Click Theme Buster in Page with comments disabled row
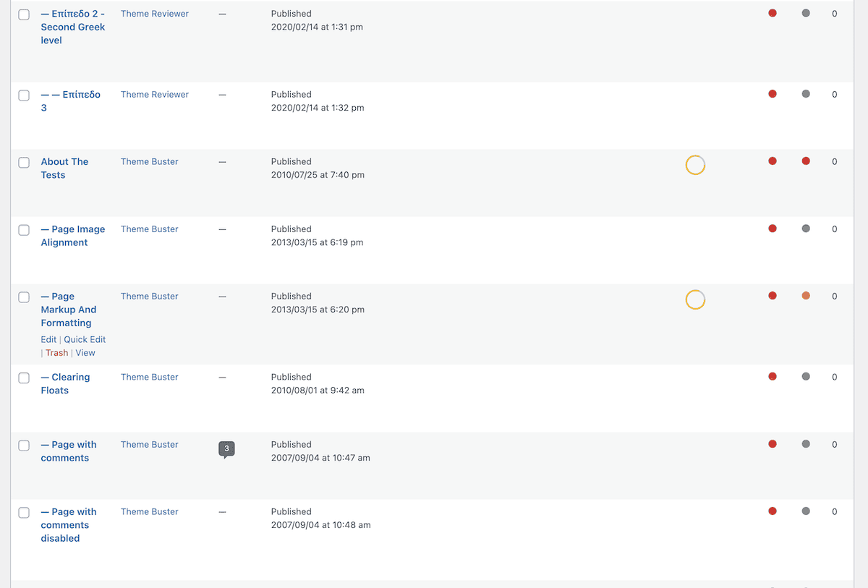The height and width of the screenshot is (588, 868). [150, 512]
